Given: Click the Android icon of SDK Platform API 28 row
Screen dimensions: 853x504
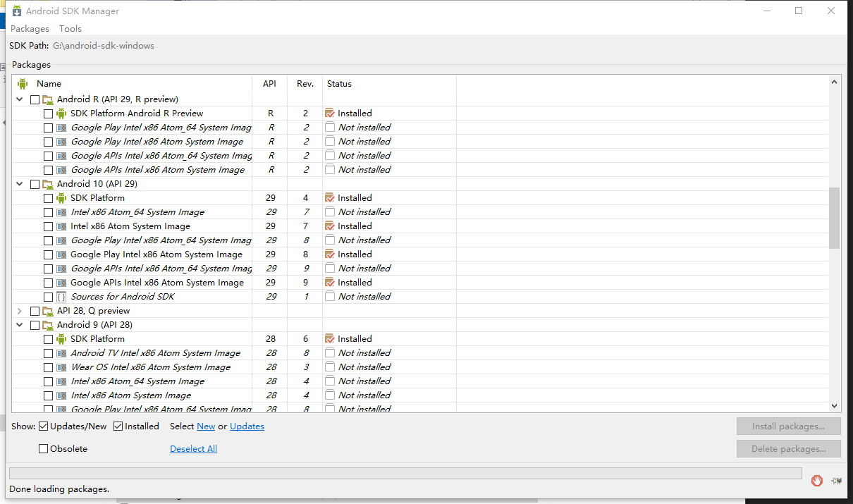Looking at the screenshot, I should point(61,339).
